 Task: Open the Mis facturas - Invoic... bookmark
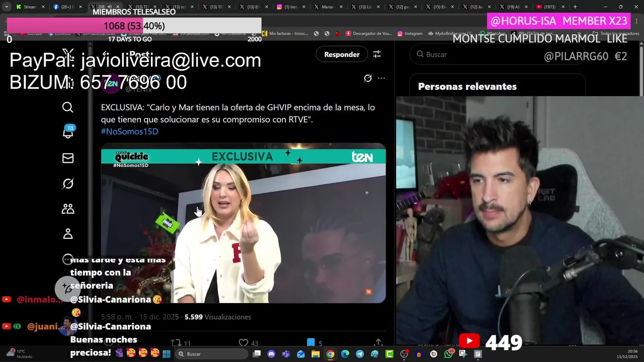[x=285, y=33]
